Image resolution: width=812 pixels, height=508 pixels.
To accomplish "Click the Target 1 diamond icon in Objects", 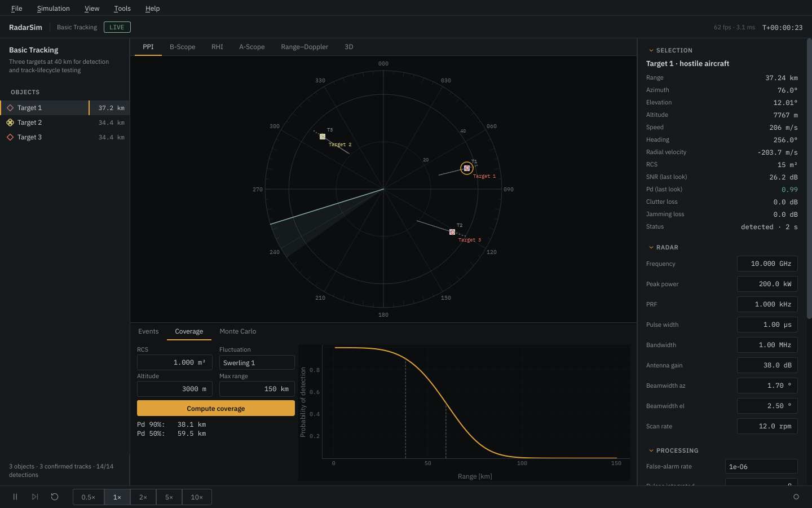I will pos(10,108).
